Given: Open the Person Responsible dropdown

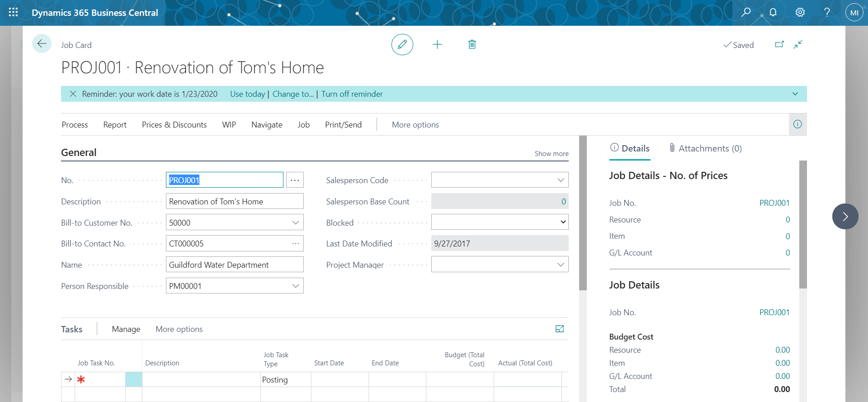Looking at the screenshot, I should click(296, 286).
